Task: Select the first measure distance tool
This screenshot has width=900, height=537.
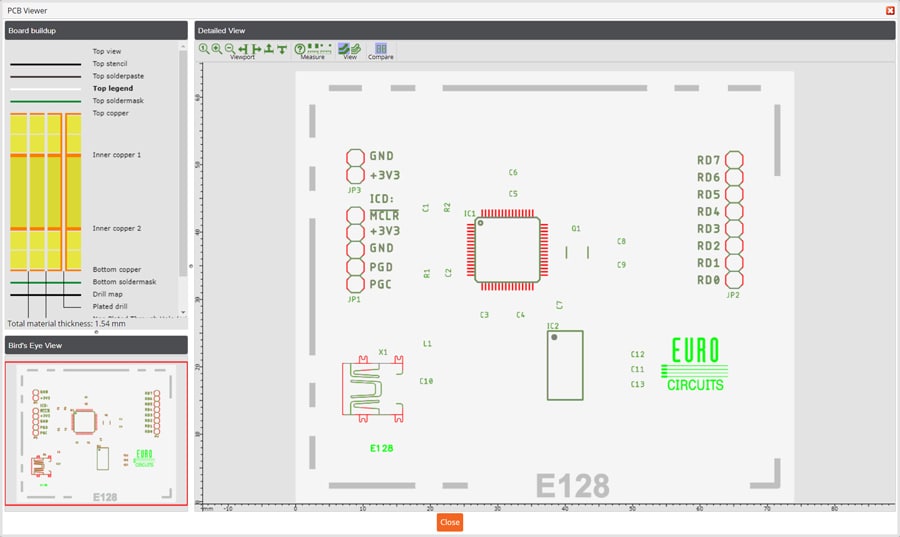Action: tap(314, 48)
